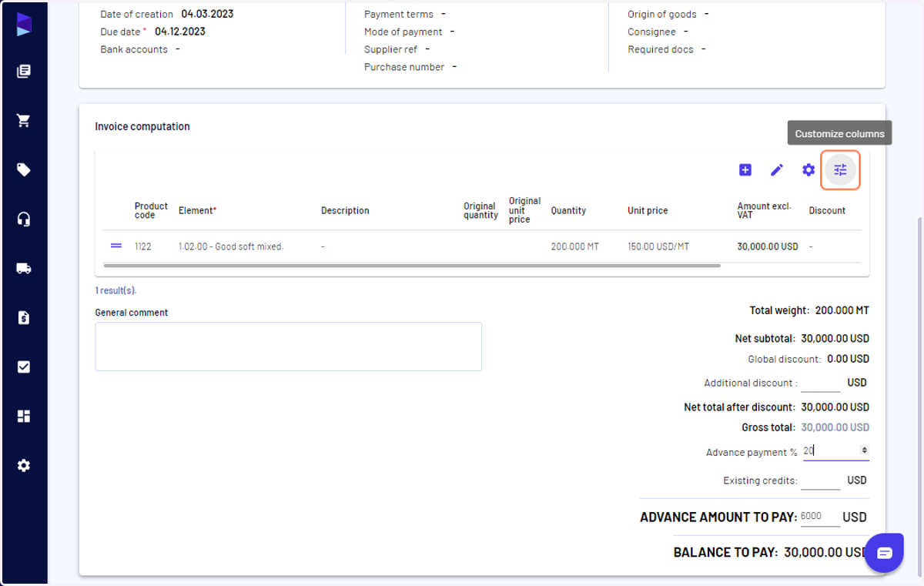The height and width of the screenshot is (586, 924).
Task: Click the General comment text area
Action: (289, 347)
